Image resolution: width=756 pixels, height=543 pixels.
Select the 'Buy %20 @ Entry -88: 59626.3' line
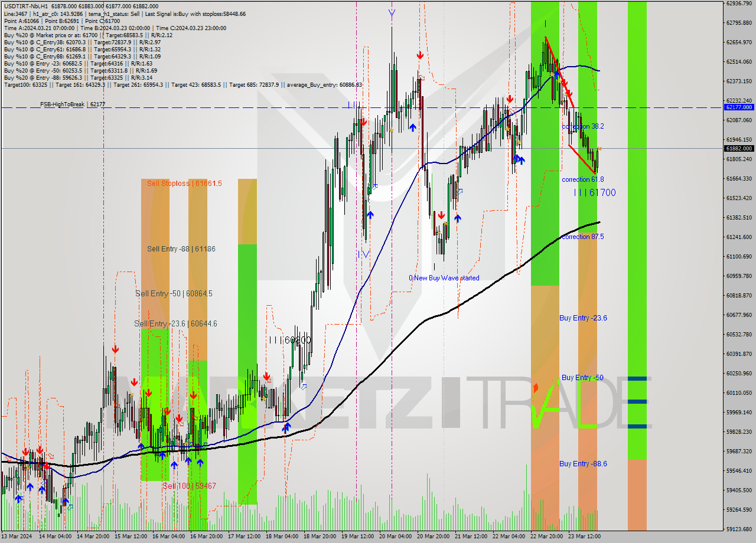(x=78, y=77)
